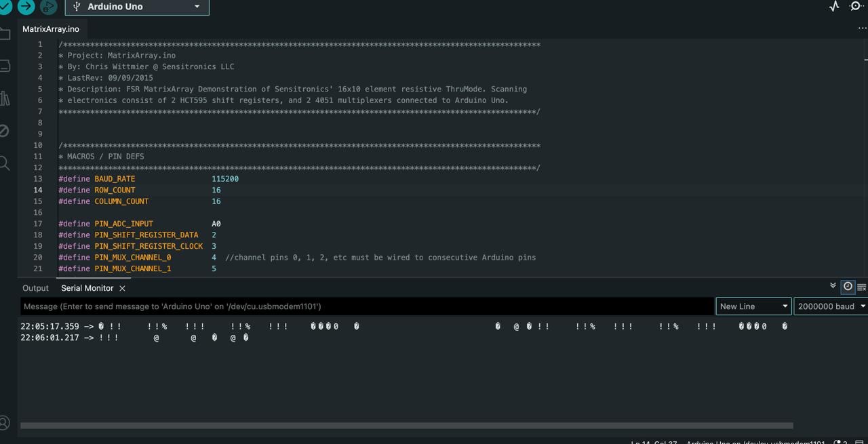Screen dimensions: 868x444
Task: Open the New Line line-ending dropdown
Action: 753,306
